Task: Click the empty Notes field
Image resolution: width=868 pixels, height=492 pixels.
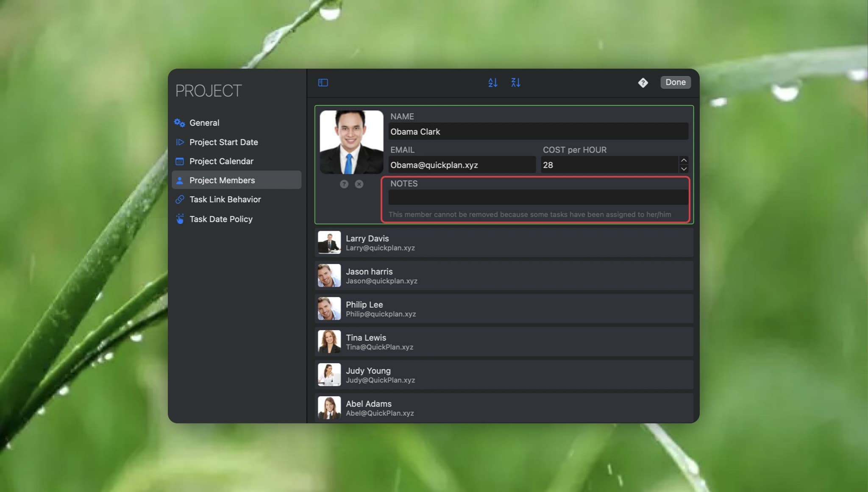Action: click(538, 197)
